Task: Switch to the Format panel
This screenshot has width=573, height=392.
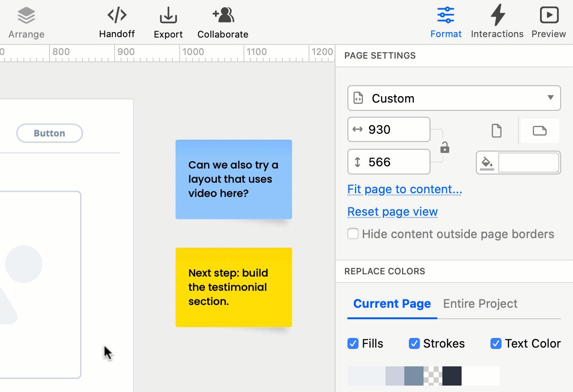Action: 446,21
